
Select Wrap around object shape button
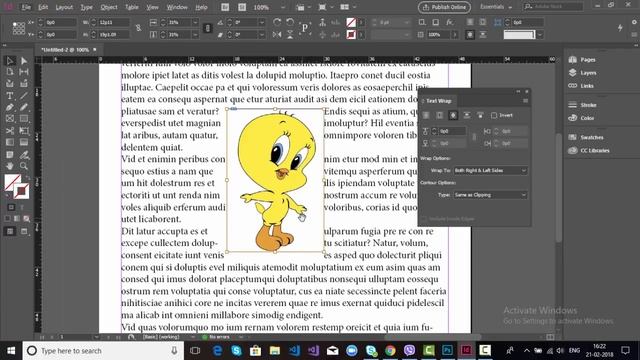click(x=453, y=116)
